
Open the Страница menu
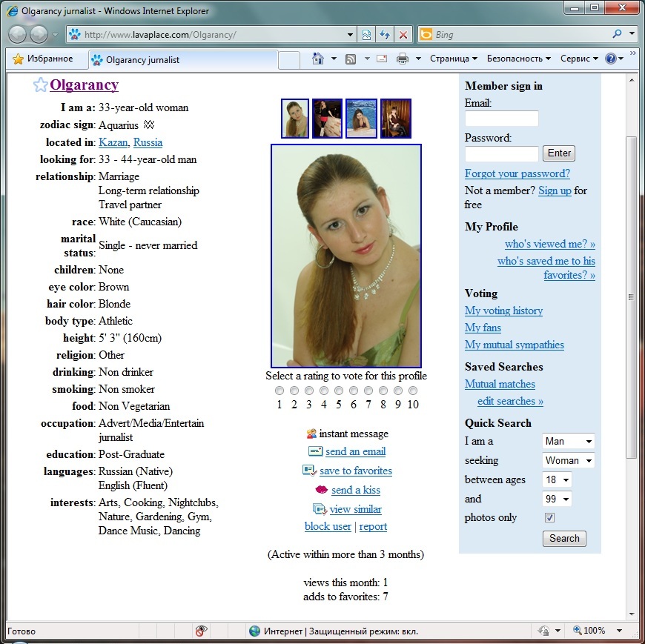[453, 59]
